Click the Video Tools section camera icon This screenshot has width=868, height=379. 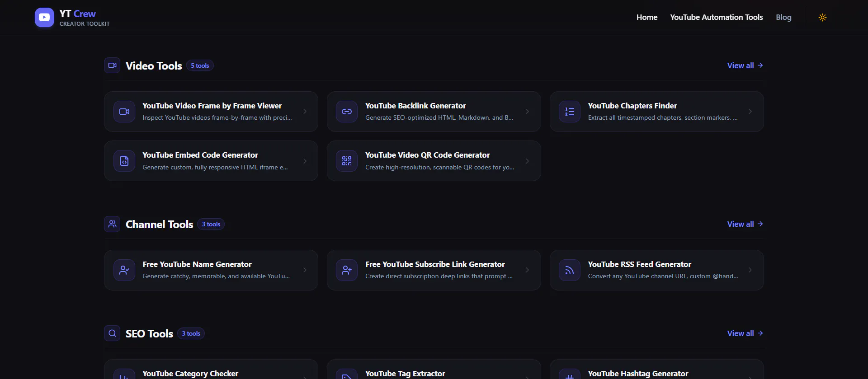pyautogui.click(x=112, y=66)
